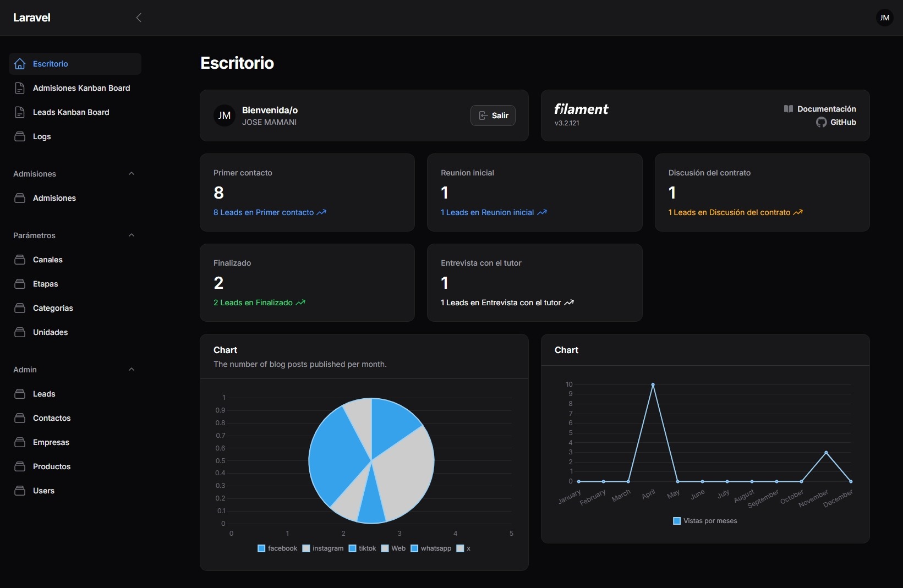Open the 8 Leads en Primer contacto link
Image resolution: width=903 pixels, height=588 pixels.
(269, 212)
